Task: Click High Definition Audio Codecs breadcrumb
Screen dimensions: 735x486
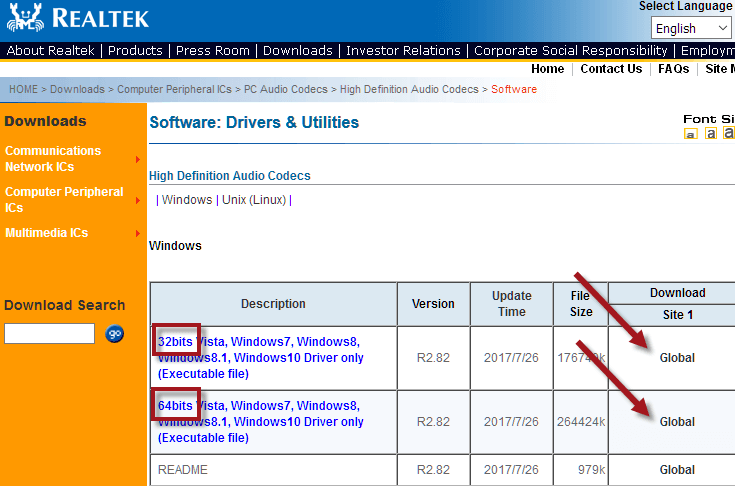Action: click(x=409, y=89)
